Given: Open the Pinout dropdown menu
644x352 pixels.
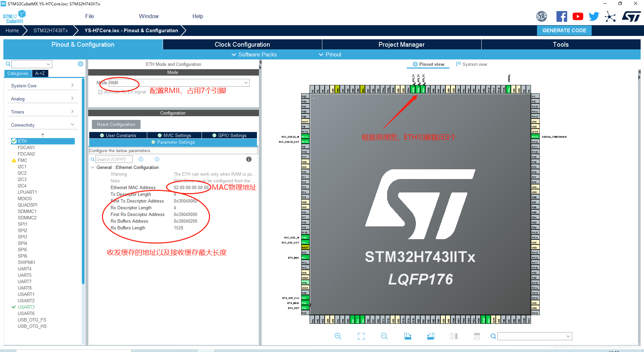Looking at the screenshot, I should [330, 54].
